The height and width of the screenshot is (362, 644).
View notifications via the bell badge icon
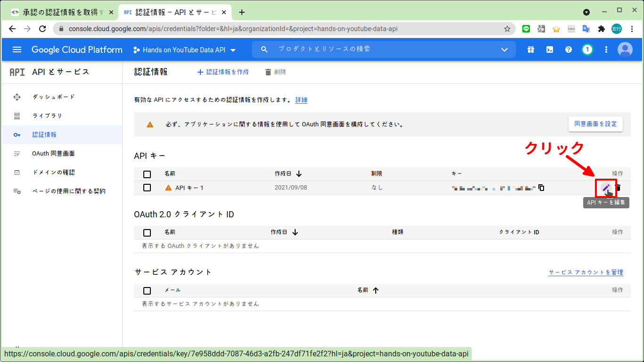587,49
